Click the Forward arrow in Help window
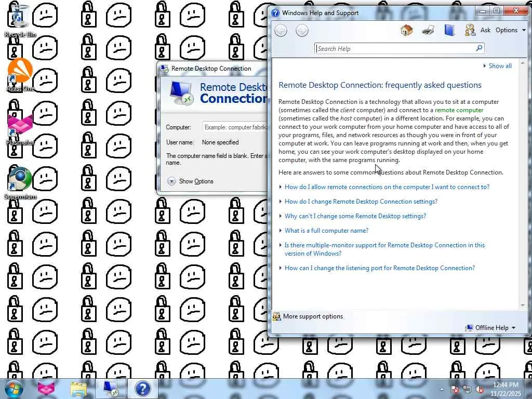Image resolution: width=532 pixels, height=399 pixels. pos(302,31)
